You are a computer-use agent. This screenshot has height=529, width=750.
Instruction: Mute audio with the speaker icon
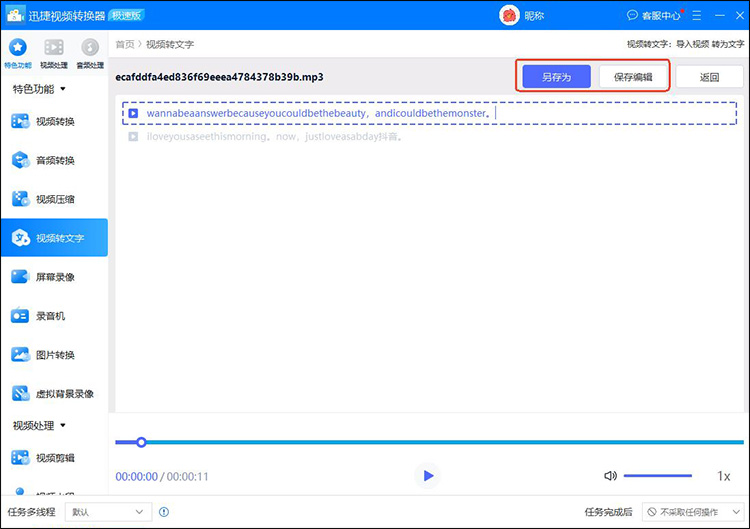click(610, 476)
